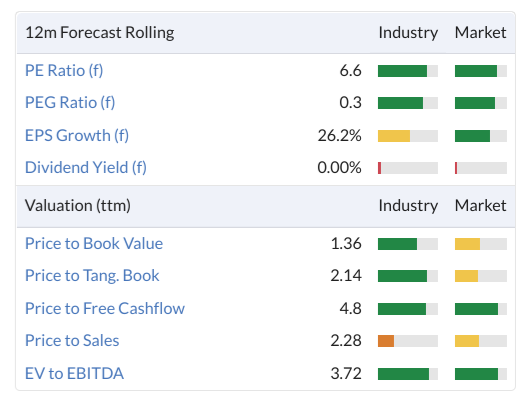520x393 pixels.
Task: Click the Price to Book Value link
Action: coord(94,243)
